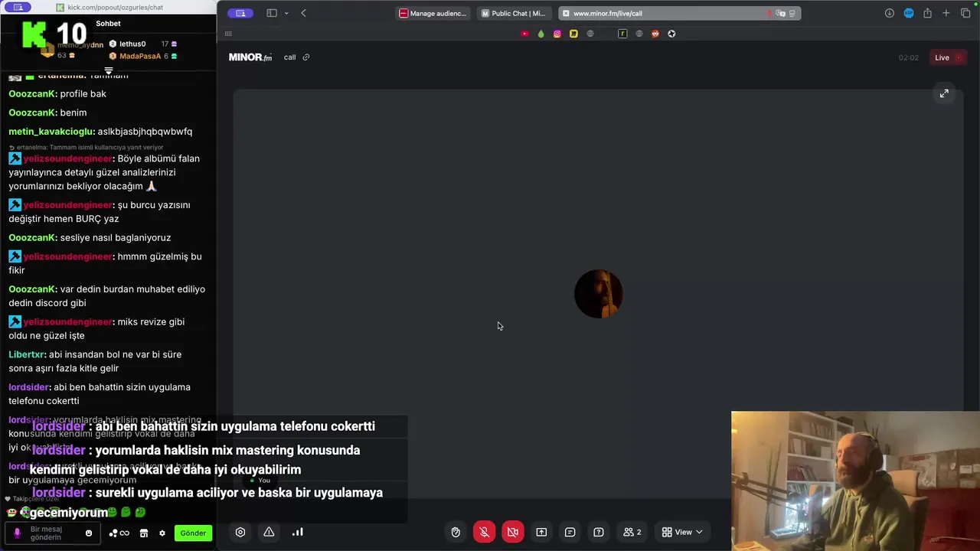Click the purple screen-share pill in Kick window

tap(18, 7)
